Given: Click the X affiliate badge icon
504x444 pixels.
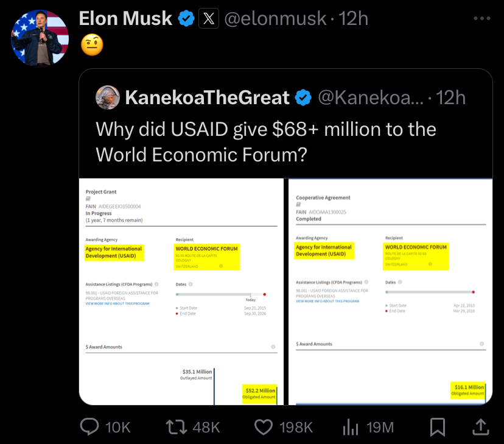Looking at the screenshot, I should tap(209, 18).
